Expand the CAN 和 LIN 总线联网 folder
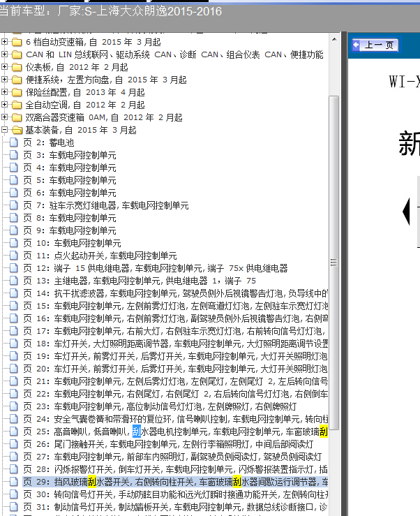 click(5, 54)
